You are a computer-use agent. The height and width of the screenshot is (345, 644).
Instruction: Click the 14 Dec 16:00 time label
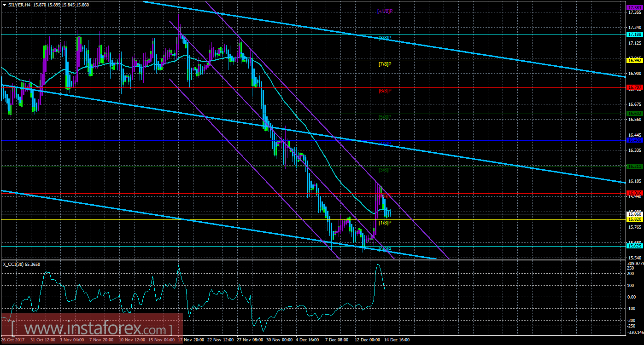pyautogui.click(x=397, y=340)
